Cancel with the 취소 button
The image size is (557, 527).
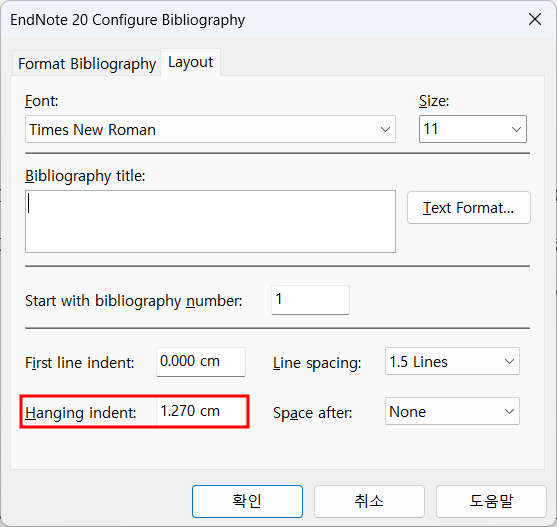pyautogui.click(x=369, y=501)
